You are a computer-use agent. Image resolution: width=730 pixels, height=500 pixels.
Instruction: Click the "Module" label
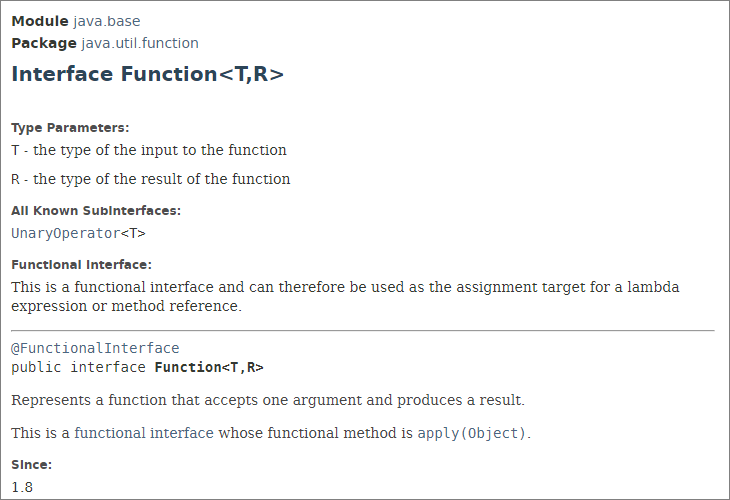40,21
